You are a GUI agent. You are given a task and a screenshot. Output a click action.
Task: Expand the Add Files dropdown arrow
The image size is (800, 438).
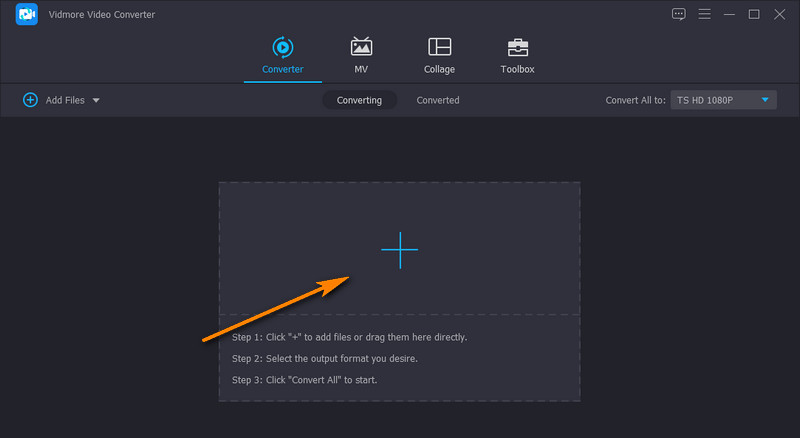click(96, 100)
